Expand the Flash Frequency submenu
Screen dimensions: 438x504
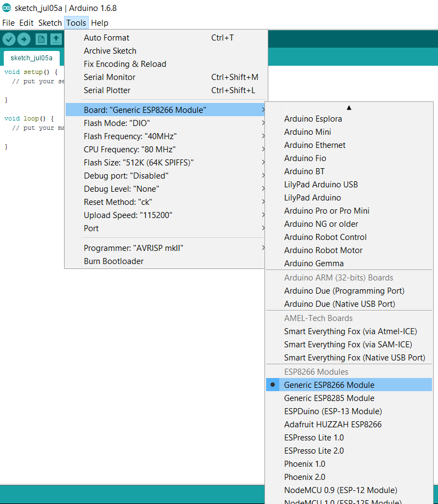(166, 136)
